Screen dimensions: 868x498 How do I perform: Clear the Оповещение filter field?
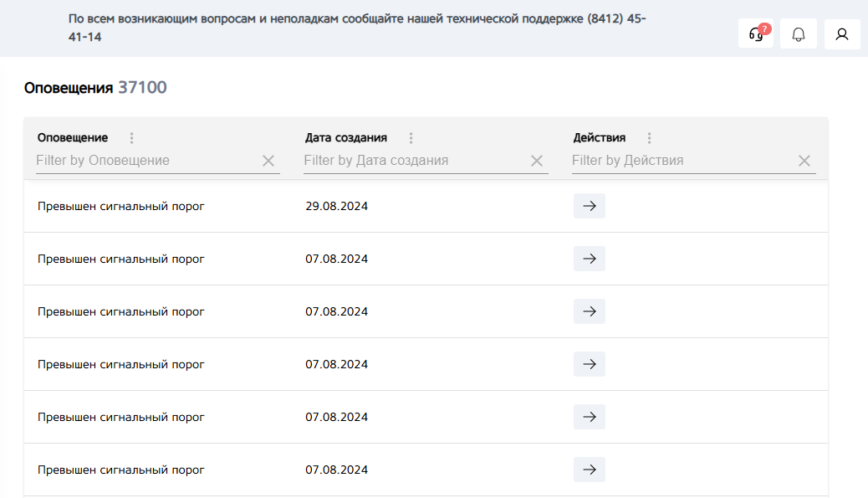(268, 161)
